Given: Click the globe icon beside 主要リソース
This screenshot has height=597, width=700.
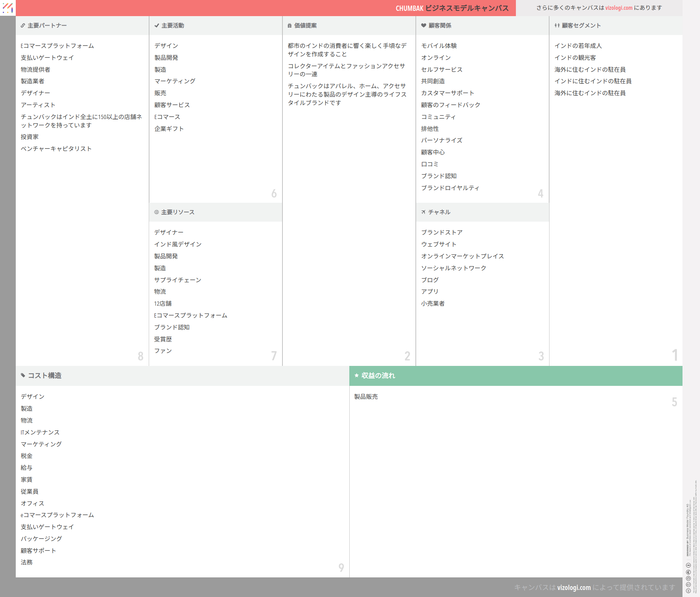Looking at the screenshot, I should (156, 212).
